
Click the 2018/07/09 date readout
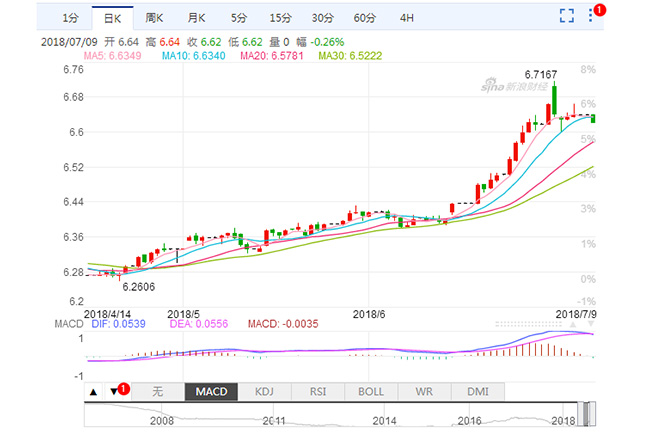69,42
